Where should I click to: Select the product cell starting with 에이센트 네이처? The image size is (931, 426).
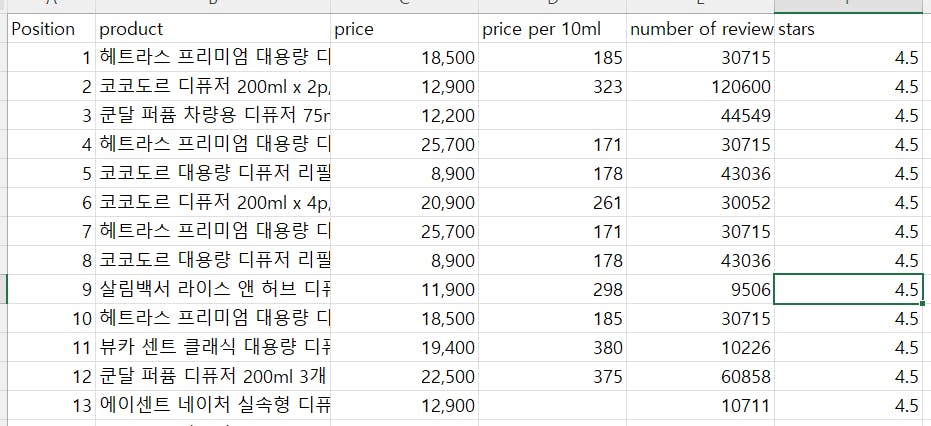[213, 406]
